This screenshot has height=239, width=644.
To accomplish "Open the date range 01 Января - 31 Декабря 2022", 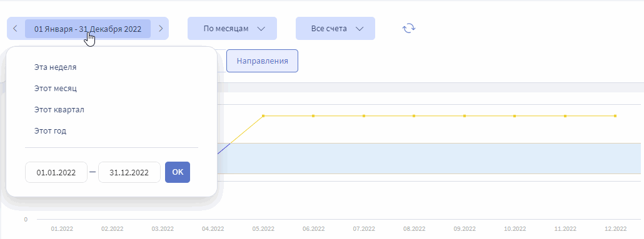I will click(88, 29).
